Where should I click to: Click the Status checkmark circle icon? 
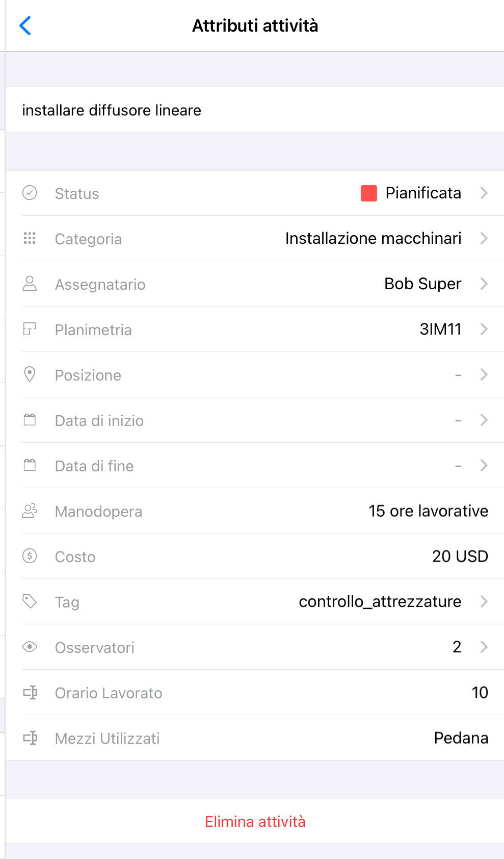pyautogui.click(x=30, y=193)
